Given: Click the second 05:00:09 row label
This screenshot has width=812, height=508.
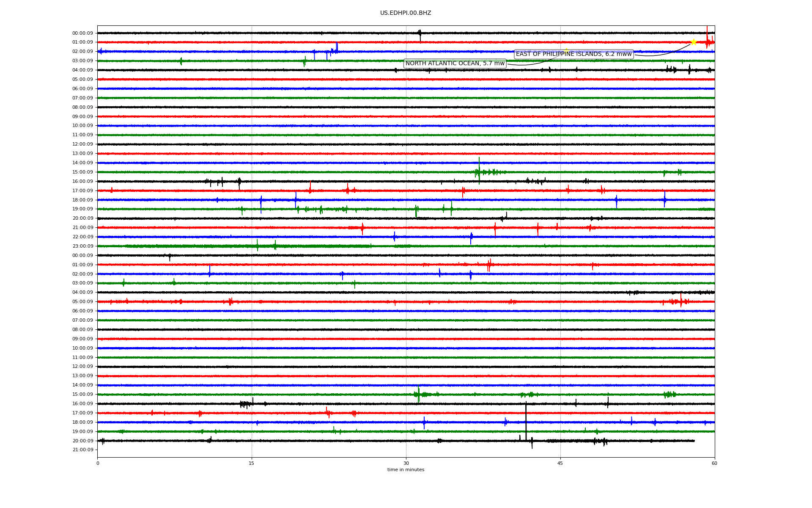Looking at the screenshot, I should (x=82, y=302).
